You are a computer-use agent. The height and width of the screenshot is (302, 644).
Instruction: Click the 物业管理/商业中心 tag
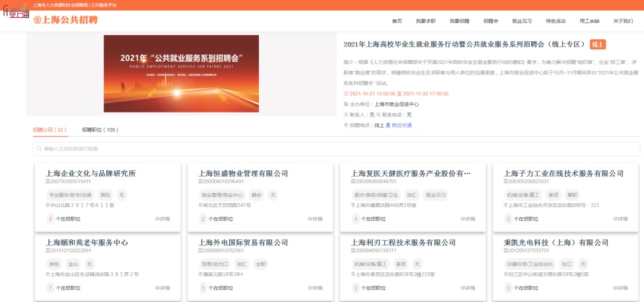[x=222, y=195]
